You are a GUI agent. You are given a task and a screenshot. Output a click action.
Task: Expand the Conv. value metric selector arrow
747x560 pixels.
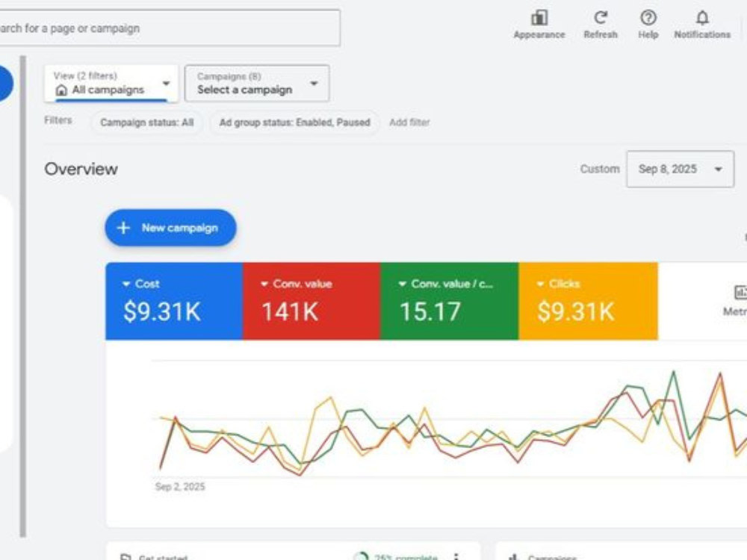point(264,284)
